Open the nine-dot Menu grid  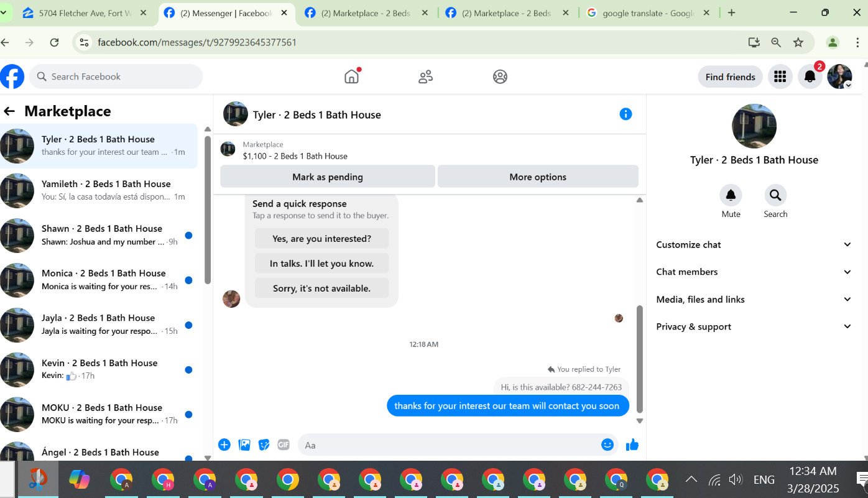click(780, 76)
